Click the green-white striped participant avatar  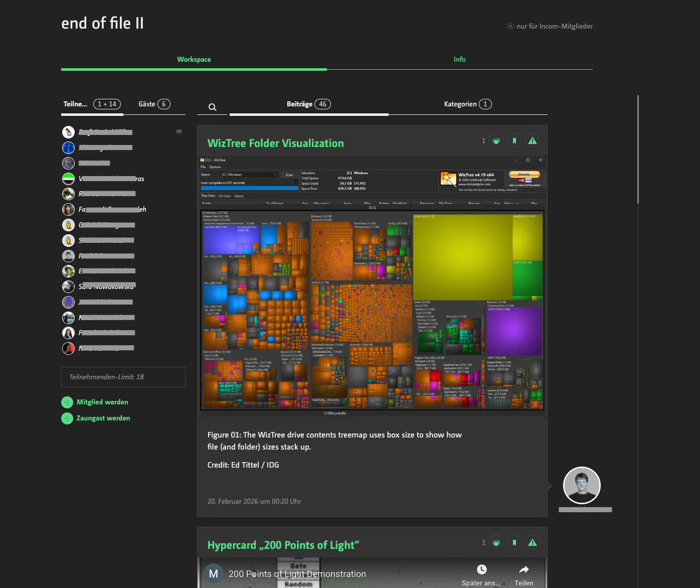click(68, 179)
